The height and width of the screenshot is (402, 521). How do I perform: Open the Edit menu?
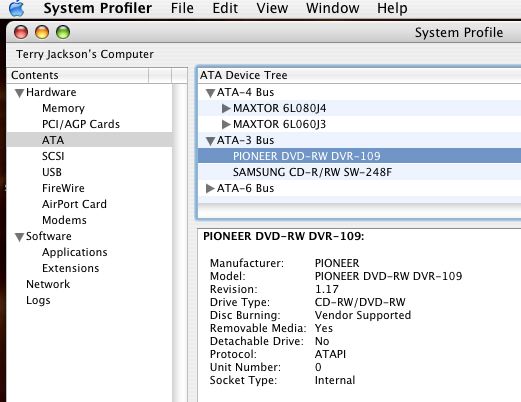coord(225,8)
